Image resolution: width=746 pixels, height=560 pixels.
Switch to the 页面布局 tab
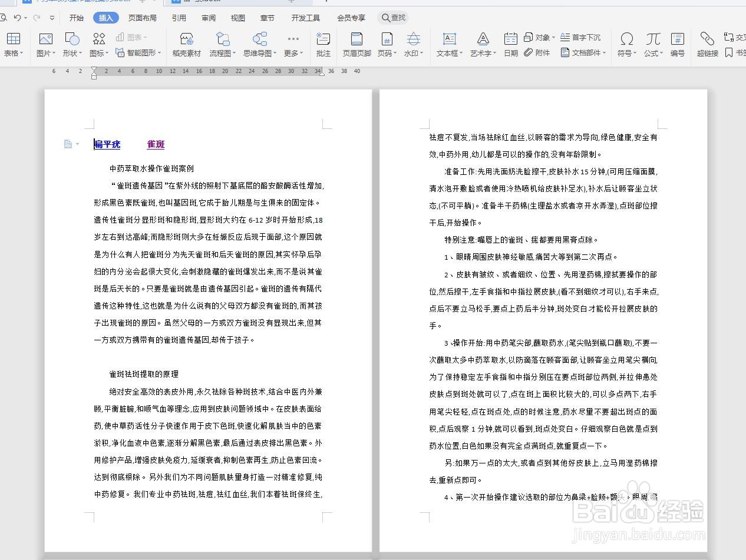(x=143, y=18)
